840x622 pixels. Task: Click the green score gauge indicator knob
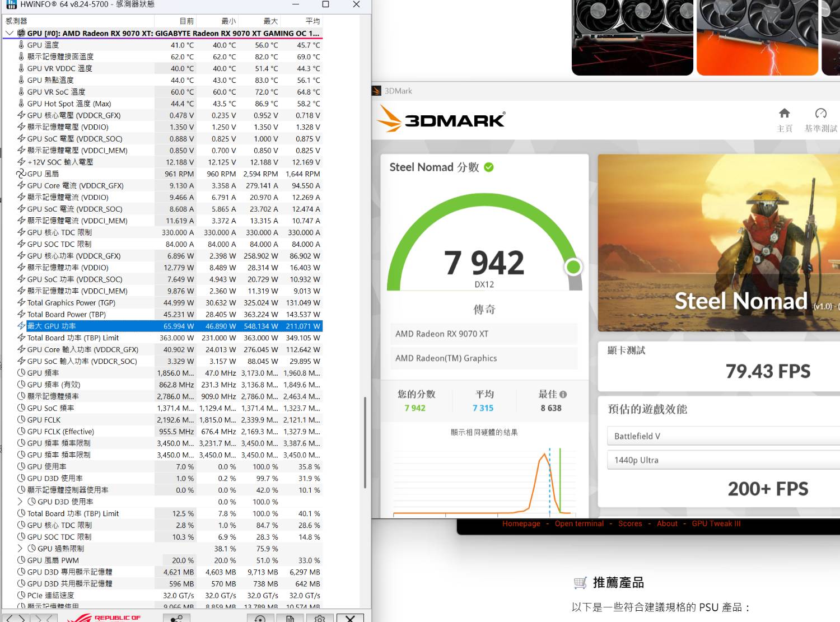pos(573,267)
